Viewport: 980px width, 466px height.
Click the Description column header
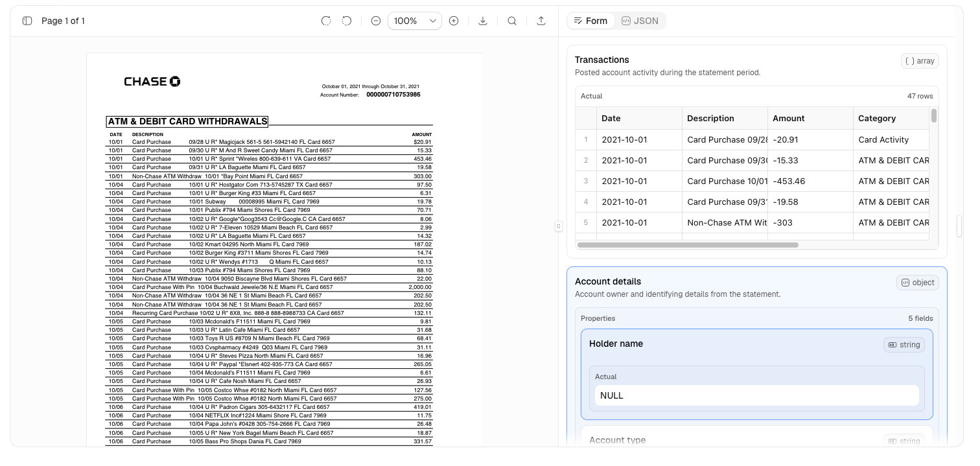click(725, 118)
